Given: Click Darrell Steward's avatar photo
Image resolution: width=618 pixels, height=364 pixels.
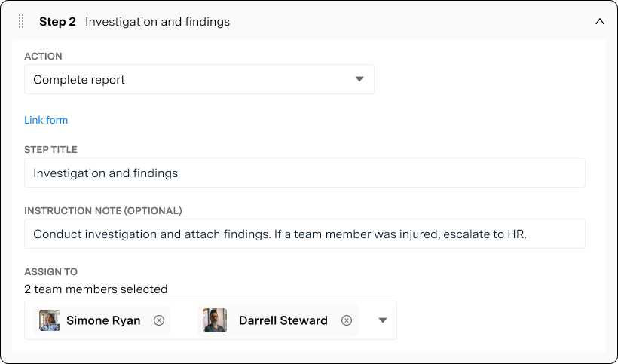Looking at the screenshot, I should [x=215, y=320].
